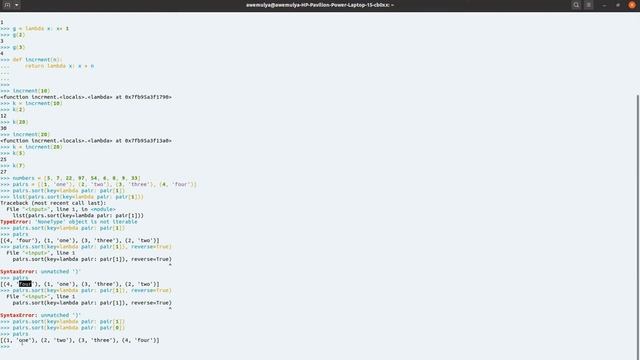This screenshot has width=640, height=360.
Task: Click 'Traceback (most recent call last):' line
Action: pyautogui.click(x=53, y=203)
